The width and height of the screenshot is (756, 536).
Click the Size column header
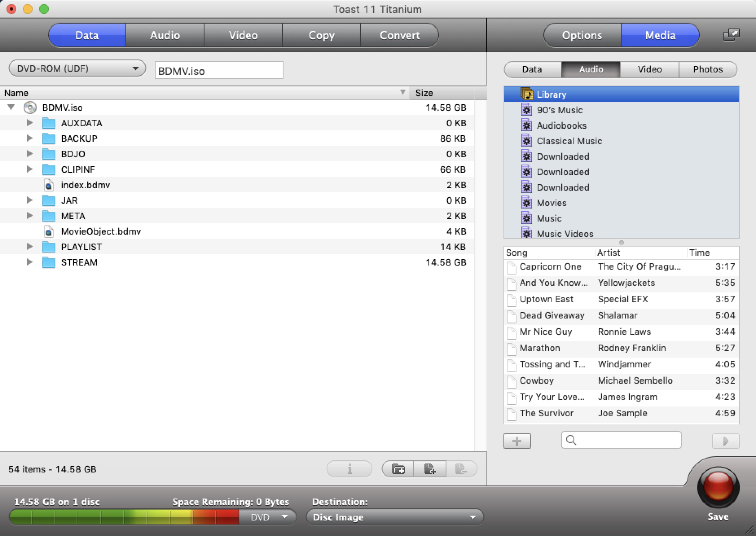442,93
